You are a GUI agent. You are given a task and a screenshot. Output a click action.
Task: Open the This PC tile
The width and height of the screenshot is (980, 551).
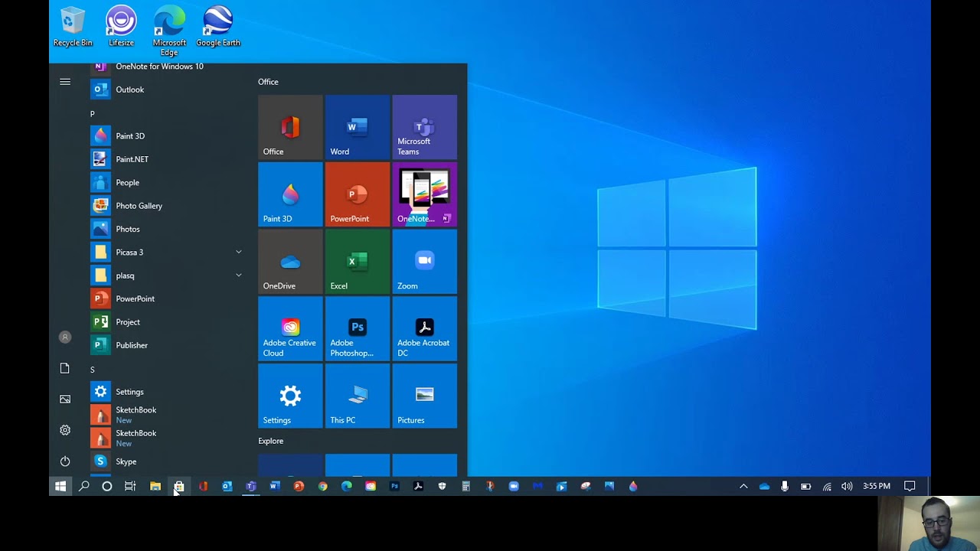coord(358,396)
